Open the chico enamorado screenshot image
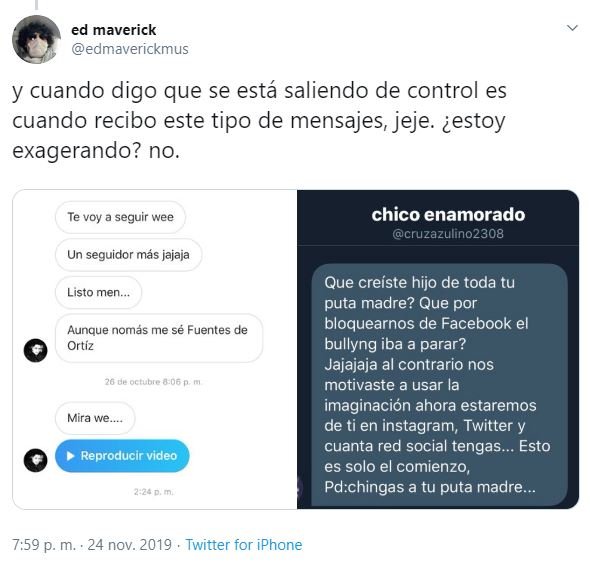This screenshot has width=590, height=563. pos(438,349)
